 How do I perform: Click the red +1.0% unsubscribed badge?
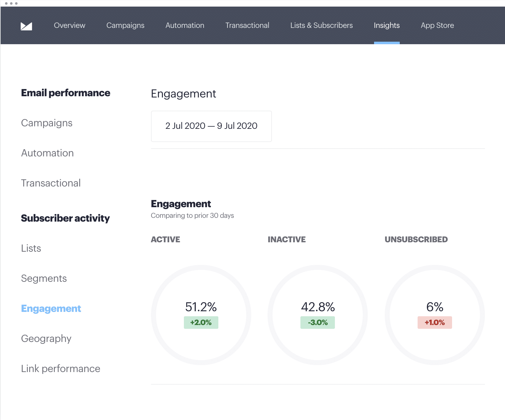coord(435,323)
